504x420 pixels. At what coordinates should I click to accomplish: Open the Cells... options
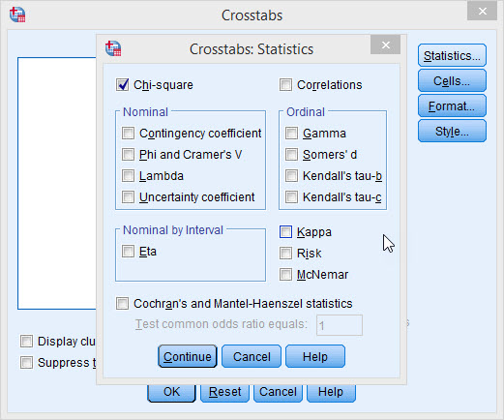coord(452,80)
